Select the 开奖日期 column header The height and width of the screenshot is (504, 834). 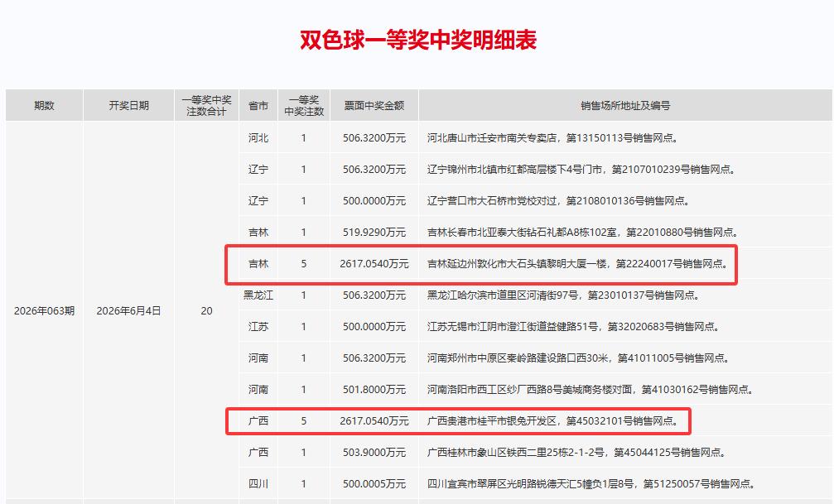coord(128,105)
